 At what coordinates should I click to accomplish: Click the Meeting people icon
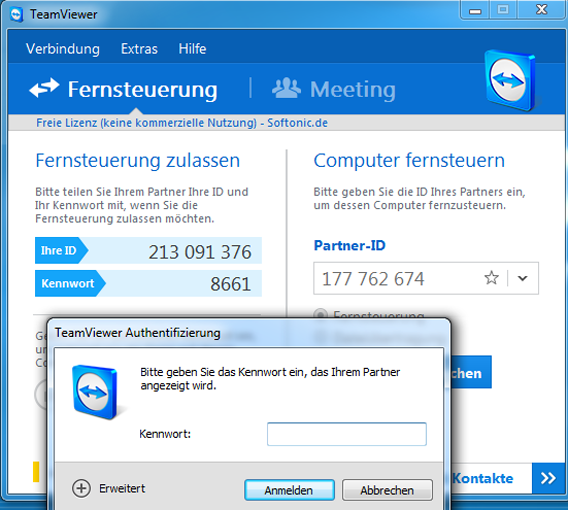286,88
